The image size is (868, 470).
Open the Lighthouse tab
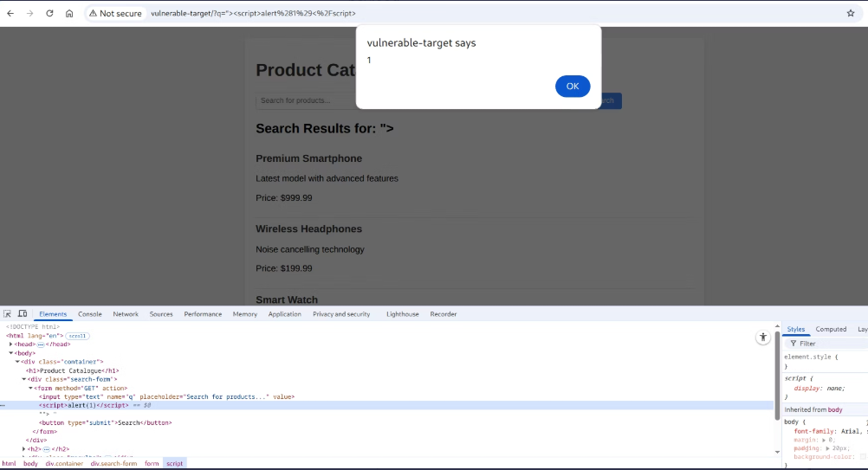click(x=403, y=314)
